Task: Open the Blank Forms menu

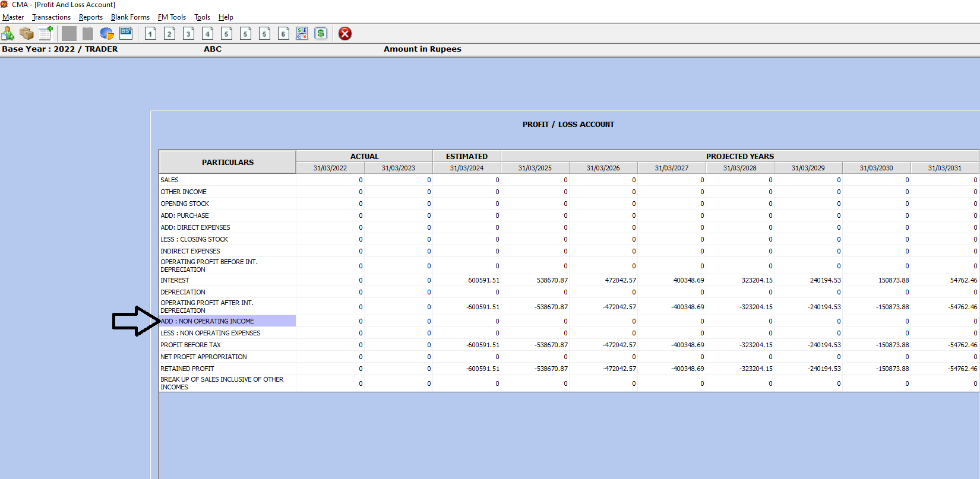Action: point(130,17)
